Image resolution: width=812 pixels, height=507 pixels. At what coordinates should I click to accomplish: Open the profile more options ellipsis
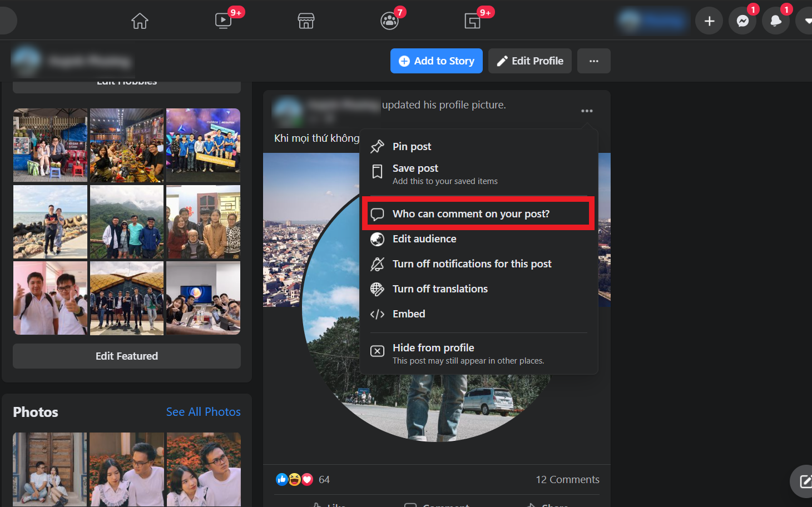[593, 61]
